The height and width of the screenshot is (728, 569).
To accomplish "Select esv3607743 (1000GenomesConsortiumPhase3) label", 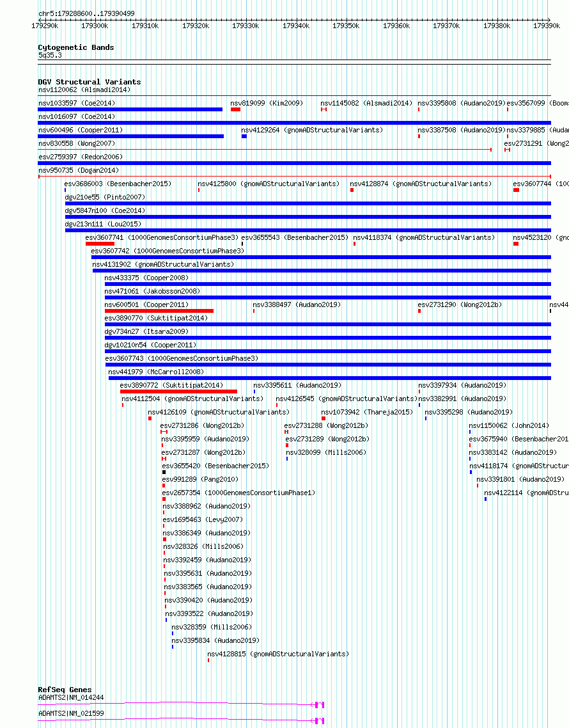I will [x=182, y=359].
